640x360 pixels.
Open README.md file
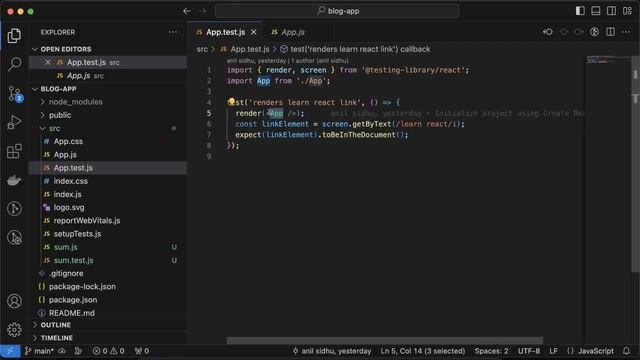(x=108, y=313)
